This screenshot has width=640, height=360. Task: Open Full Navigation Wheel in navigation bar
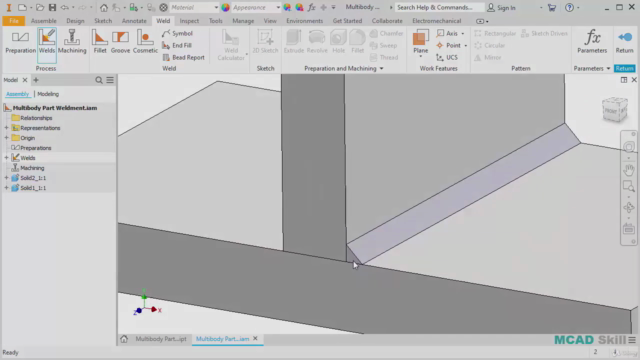(629, 147)
